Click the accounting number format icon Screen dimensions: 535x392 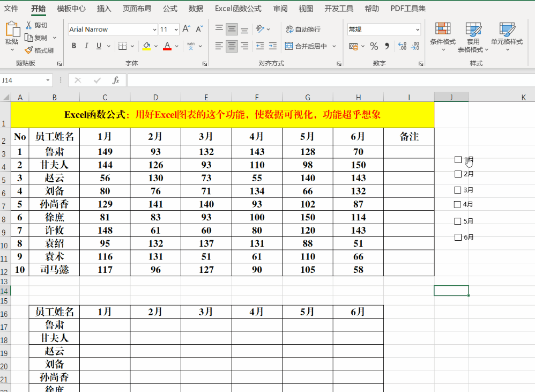coord(353,46)
